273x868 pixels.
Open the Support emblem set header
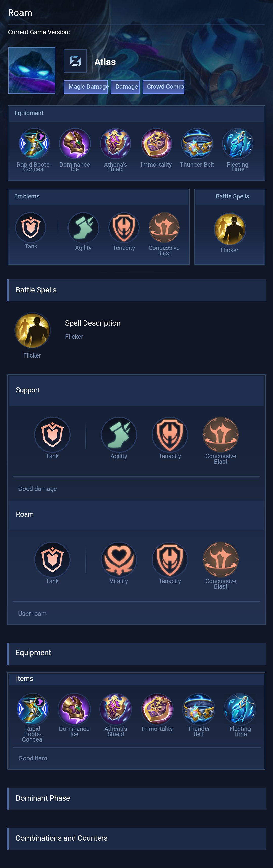click(136, 391)
